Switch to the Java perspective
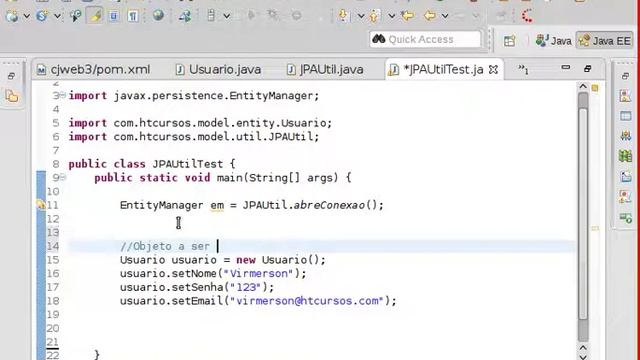This screenshot has width=640, height=360. 553,40
